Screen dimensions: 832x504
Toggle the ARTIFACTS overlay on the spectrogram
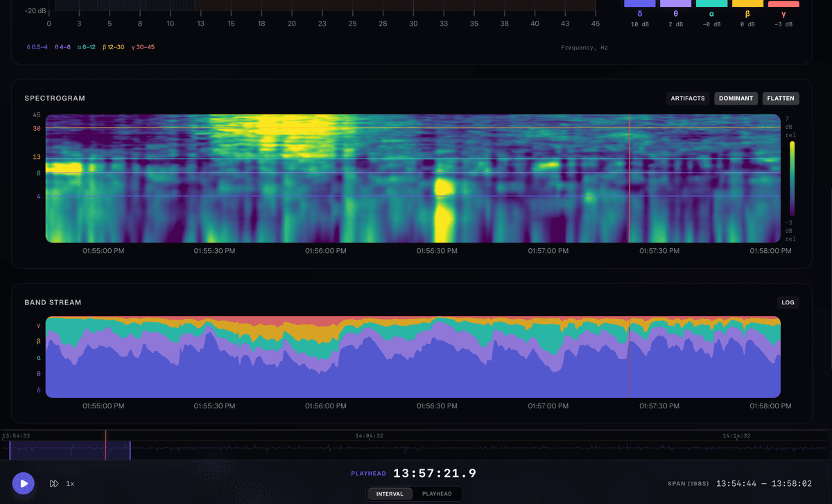coord(688,98)
